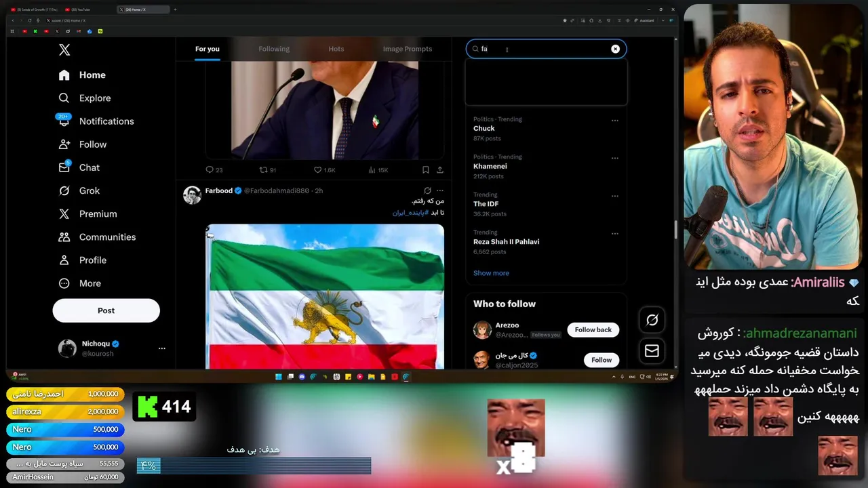Viewport: 868px width, 488px height.
Task: Bookmark the page with the star icon
Action: pos(565,20)
